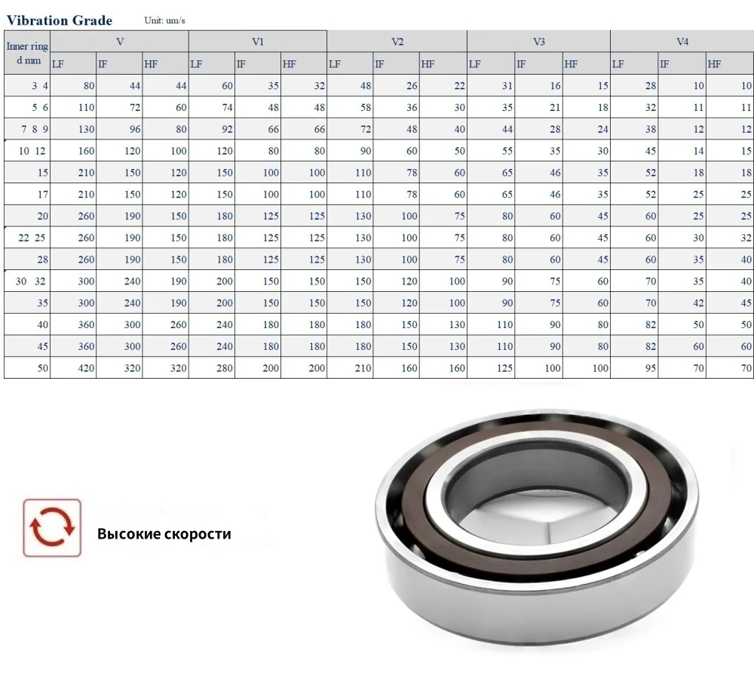Select the V2 grade column header

397,41
